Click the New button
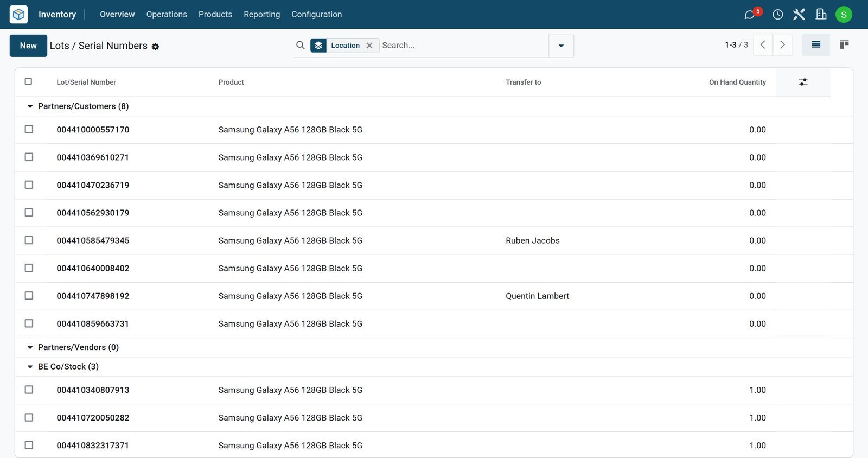The image size is (868, 458). pyautogui.click(x=28, y=46)
